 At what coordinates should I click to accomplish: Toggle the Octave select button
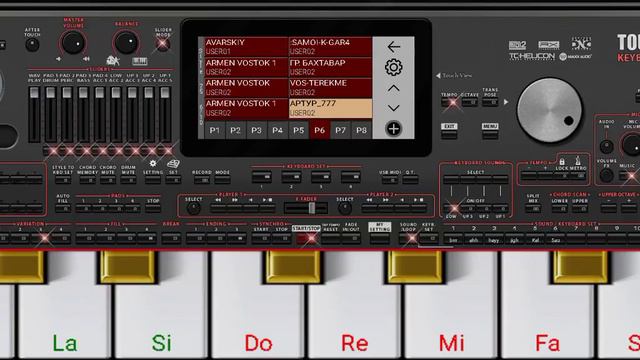pyautogui.click(x=470, y=102)
